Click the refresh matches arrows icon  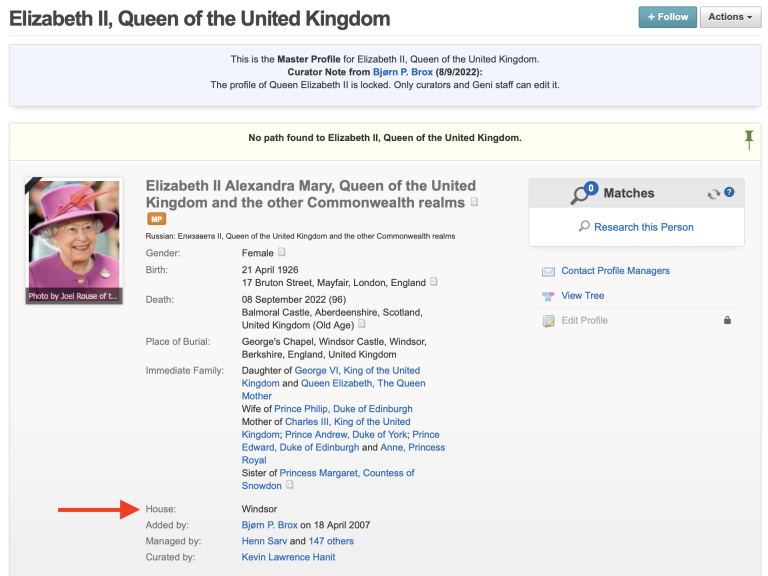pyautogui.click(x=713, y=193)
